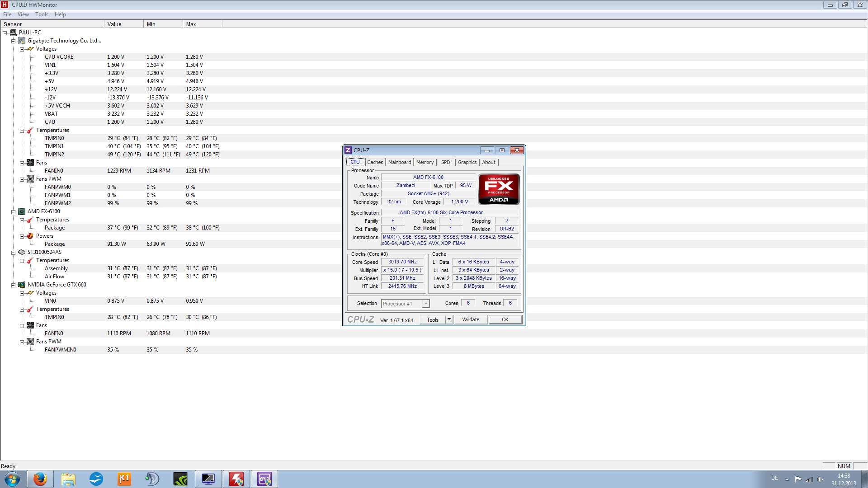
Task: Open Firefox from the taskbar
Action: pyautogui.click(x=40, y=479)
